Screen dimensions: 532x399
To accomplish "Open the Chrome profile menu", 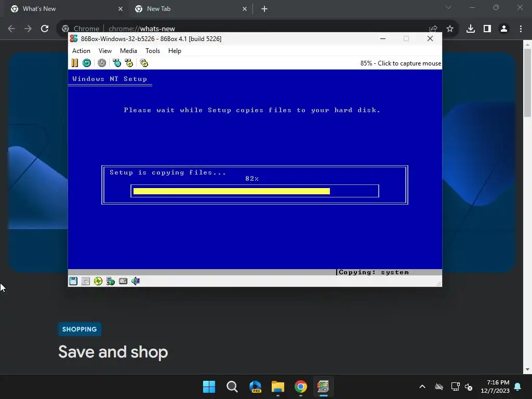I will pyautogui.click(x=504, y=29).
